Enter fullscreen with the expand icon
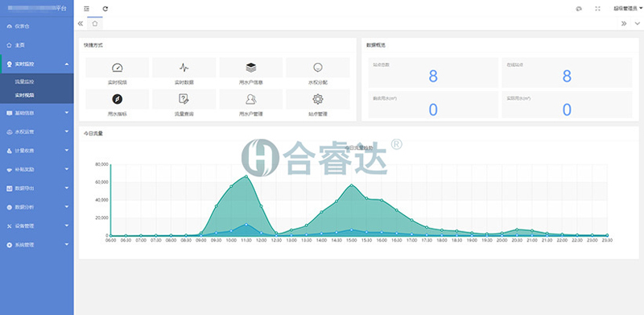 [597, 9]
